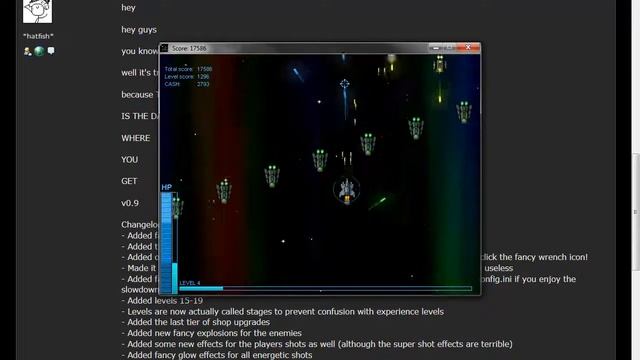
Task: Click the enemy ship overlapping the HP bar
Action: [x=177, y=208]
